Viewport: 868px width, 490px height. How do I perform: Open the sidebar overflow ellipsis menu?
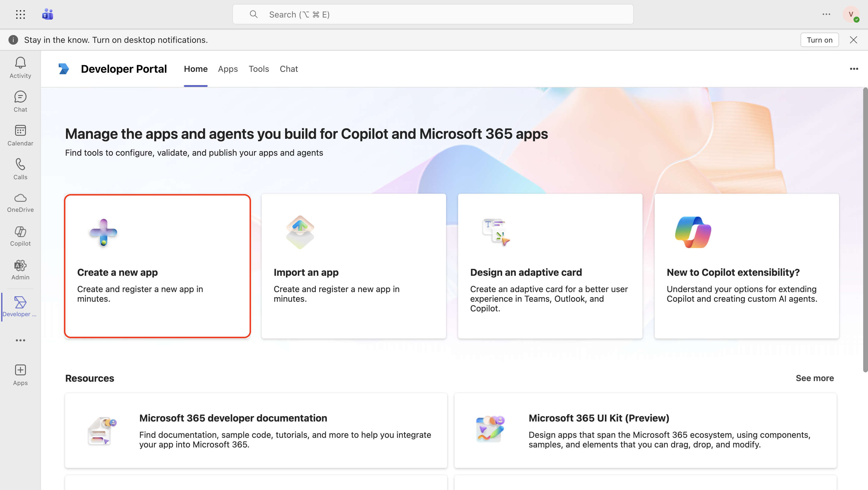pos(20,340)
